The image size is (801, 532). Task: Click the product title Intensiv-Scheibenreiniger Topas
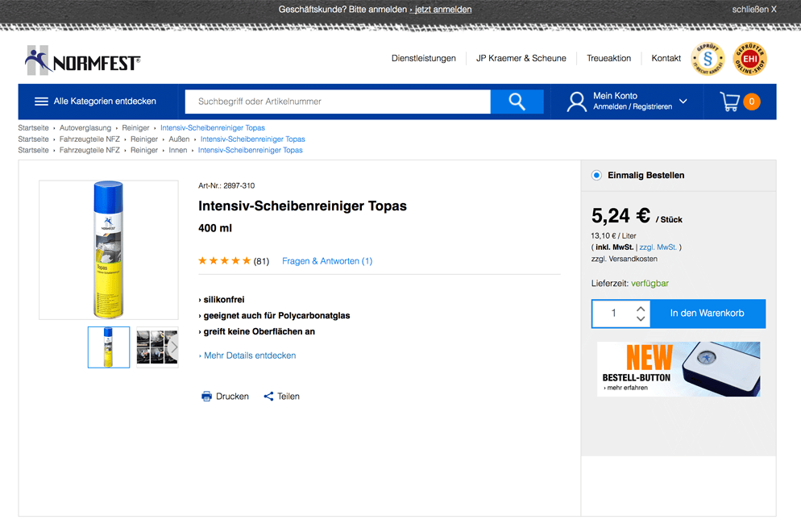(302, 206)
